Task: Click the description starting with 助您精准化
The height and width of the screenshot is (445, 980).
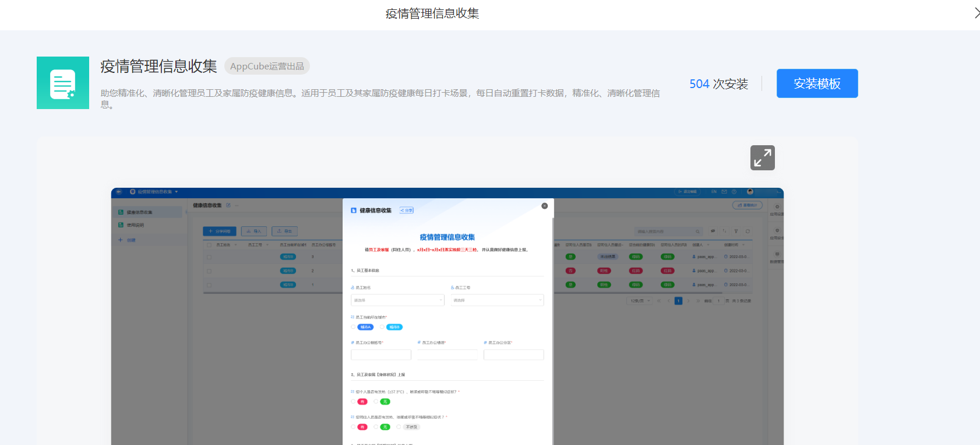Action: (380, 99)
